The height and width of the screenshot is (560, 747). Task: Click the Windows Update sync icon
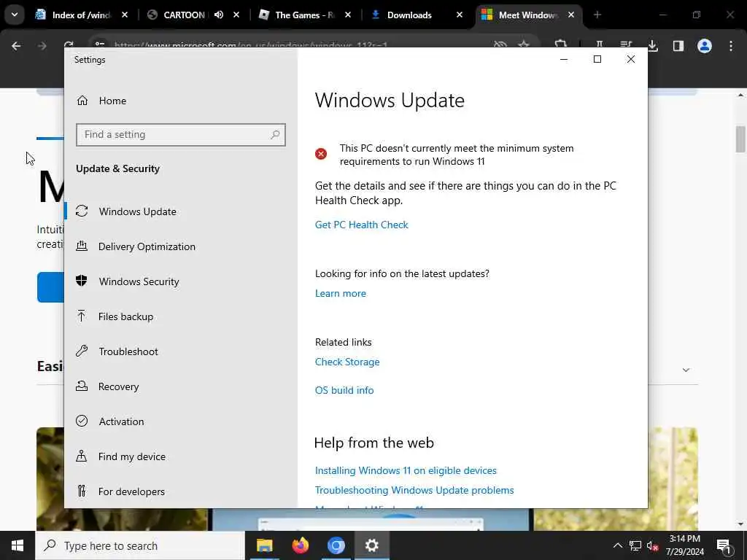click(x=82, y=211)
